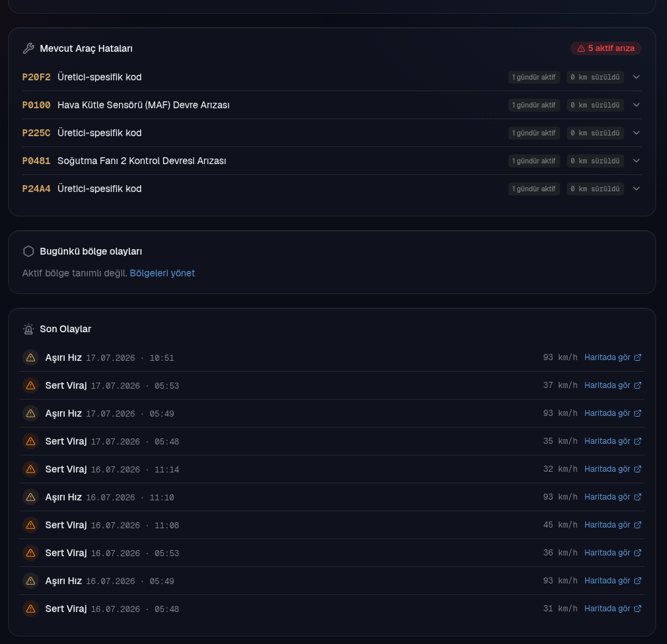
Task: Click warning icon of Sert Viraj 16.07.2026 05:53
Action: pos(31,553)
